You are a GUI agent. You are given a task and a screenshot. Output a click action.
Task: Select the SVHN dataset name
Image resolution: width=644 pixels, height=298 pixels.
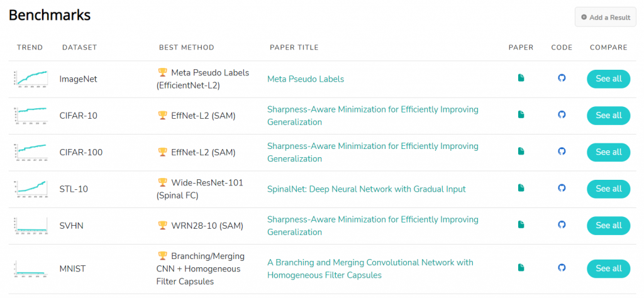pyautogui.click(x=72, y=226)
